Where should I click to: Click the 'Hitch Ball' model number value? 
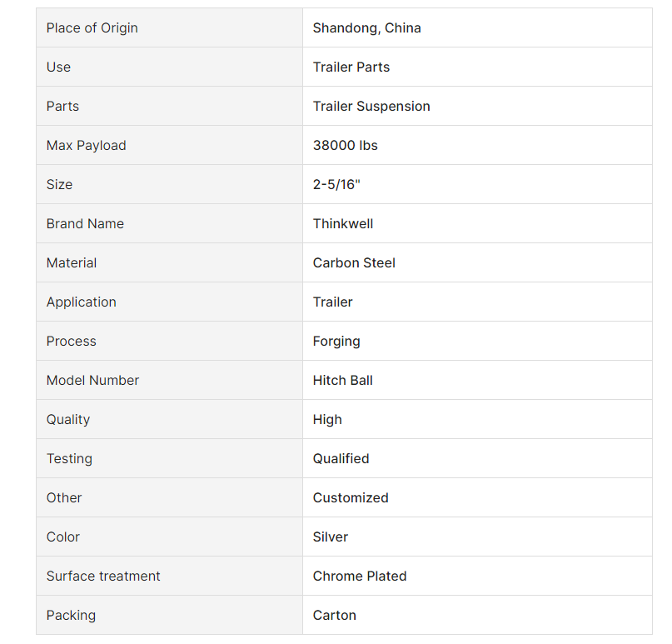pos(342,380)
